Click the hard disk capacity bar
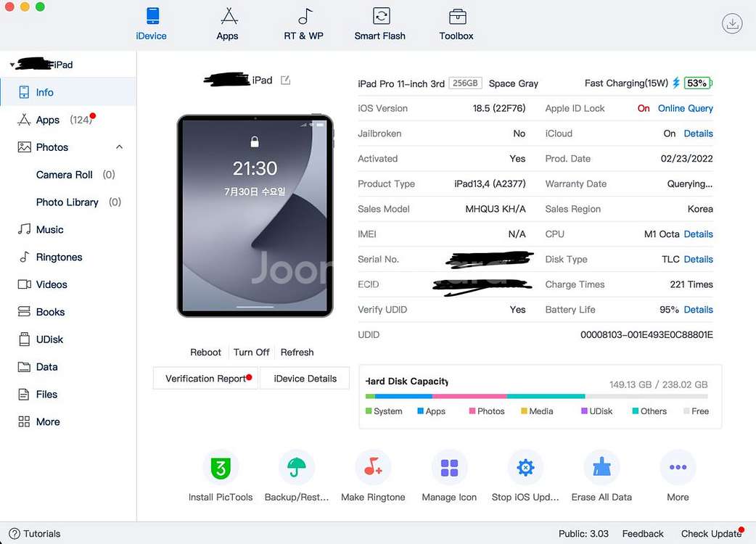Screen dimensions: 756x544 point(536,397)
